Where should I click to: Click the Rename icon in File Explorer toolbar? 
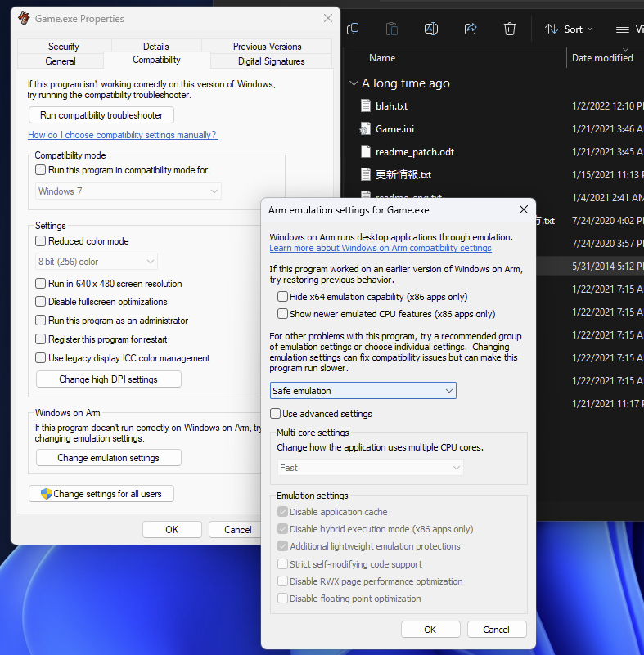pyautogui.click(x=431, y=29)
